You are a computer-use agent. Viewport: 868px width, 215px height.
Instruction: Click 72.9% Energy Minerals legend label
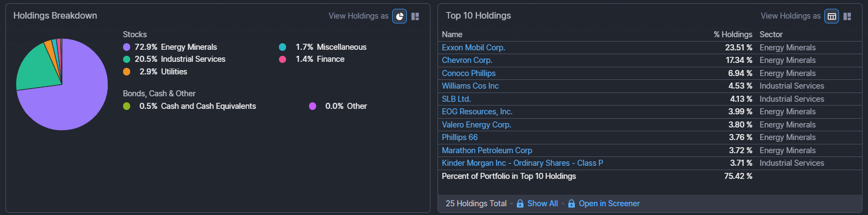[x=176, y=47]
